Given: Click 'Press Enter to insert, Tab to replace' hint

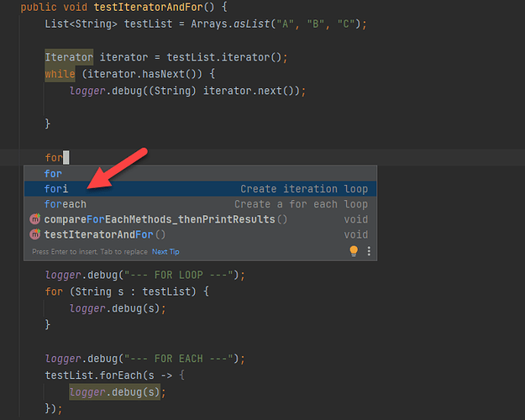Looking at the screenshot, I should coord(90,251).
